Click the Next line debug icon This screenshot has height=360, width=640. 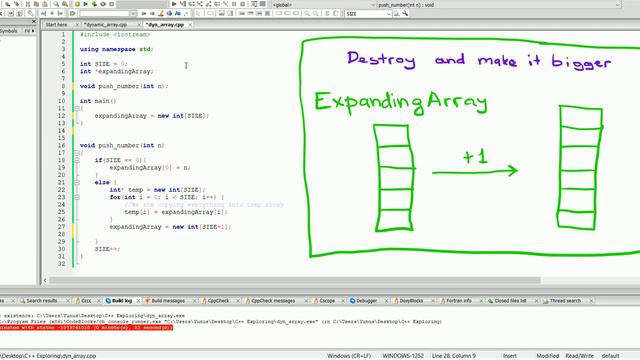click(x=191, y=4)
